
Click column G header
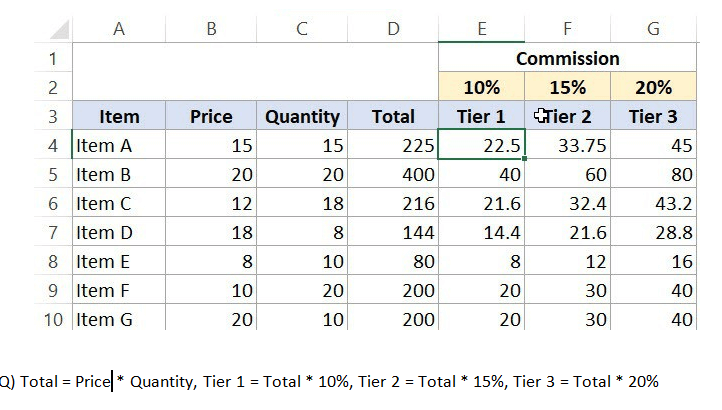click(653, 29)
